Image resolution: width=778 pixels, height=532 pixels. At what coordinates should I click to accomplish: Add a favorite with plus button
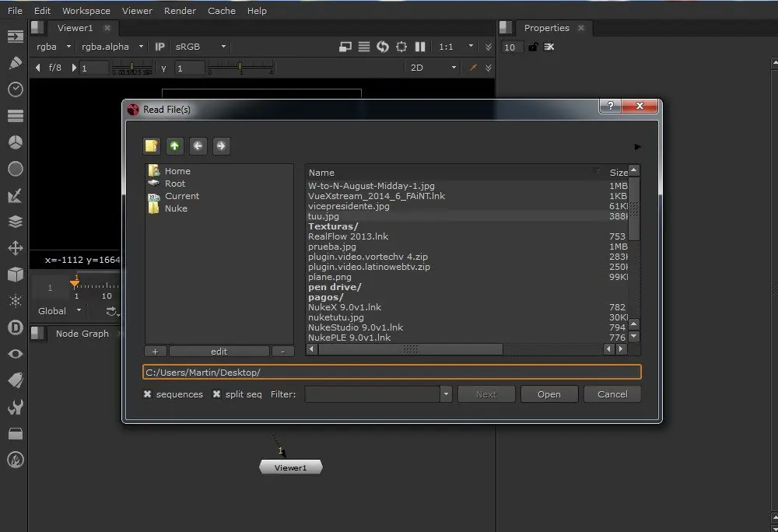pos(156,352)
